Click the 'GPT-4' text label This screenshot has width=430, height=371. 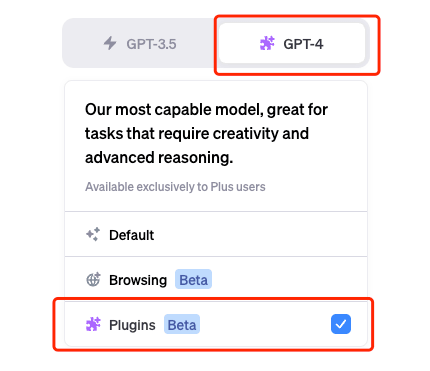tap(303, 44)
